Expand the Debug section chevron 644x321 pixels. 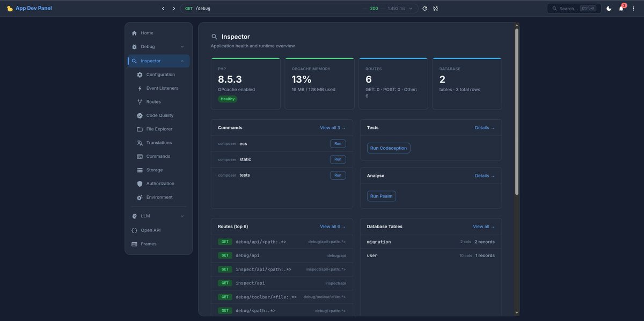pyautogui.click(x=182, y=47)
